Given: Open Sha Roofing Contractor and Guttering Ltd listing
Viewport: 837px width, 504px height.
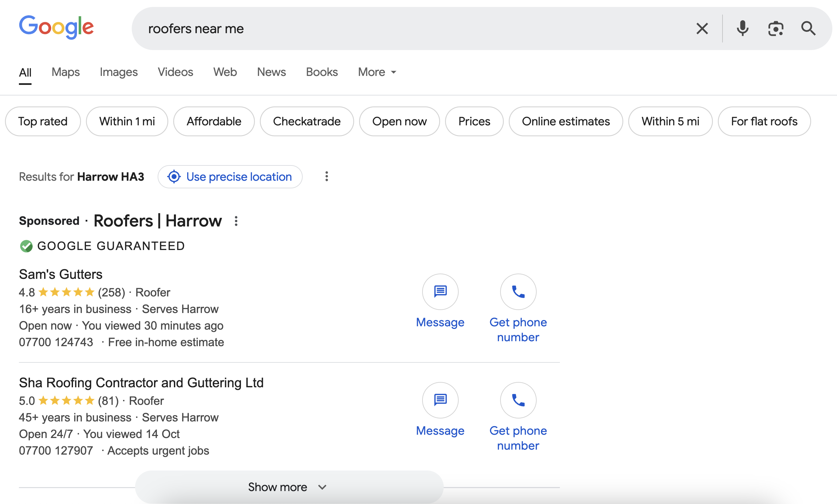Looking at the screenshot, I should (141, 383).
